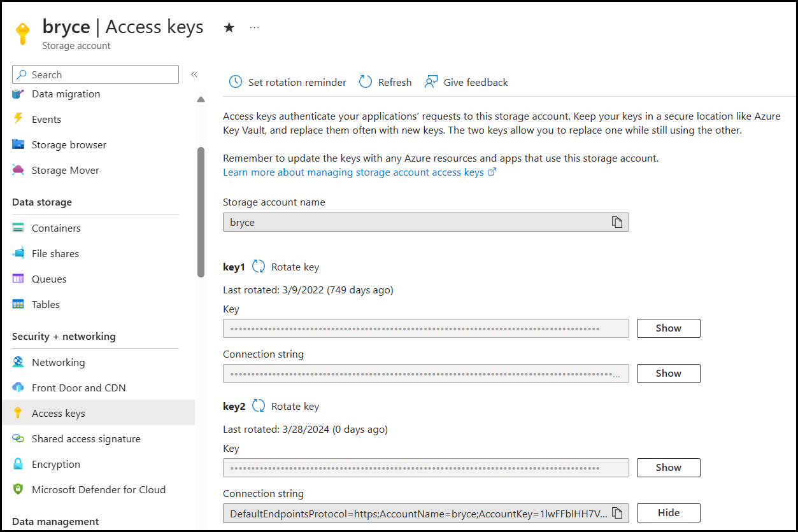
Task: Click the Storage account name field
Action: pyautogui.click(x=425, y=222)
